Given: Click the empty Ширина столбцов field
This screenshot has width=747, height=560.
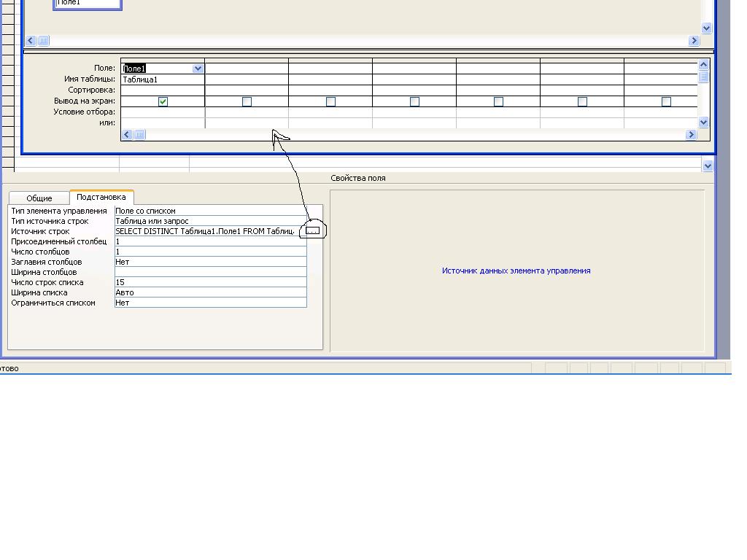Looking at the screenshot, I should (x=211, y=272).
